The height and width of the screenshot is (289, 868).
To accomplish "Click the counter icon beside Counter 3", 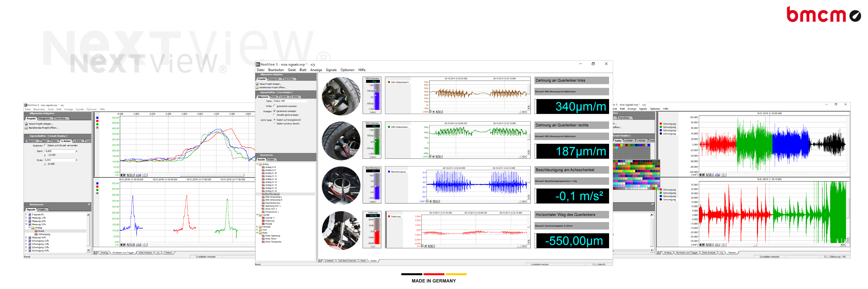I will click(263, 218).
